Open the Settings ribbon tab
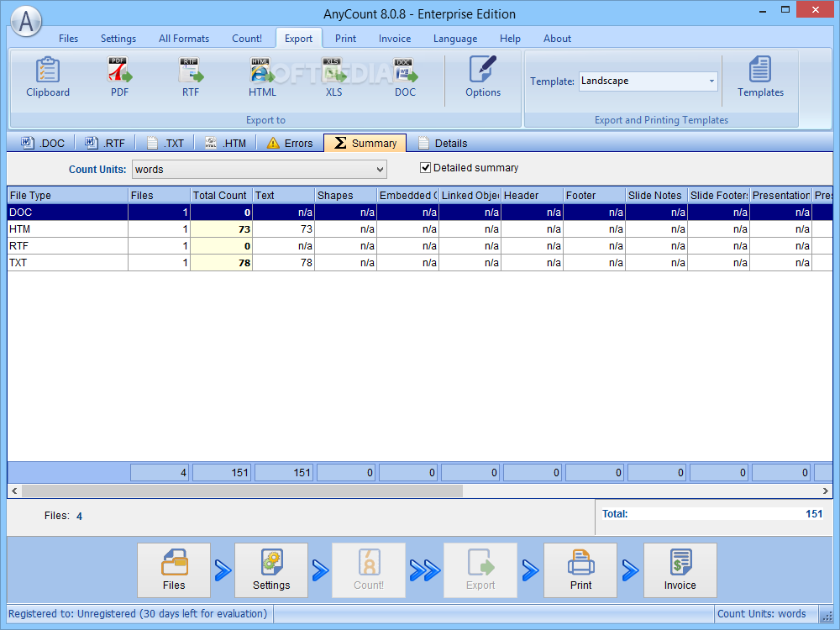Viewport: 840px width, 630px height. coord(118,39)
